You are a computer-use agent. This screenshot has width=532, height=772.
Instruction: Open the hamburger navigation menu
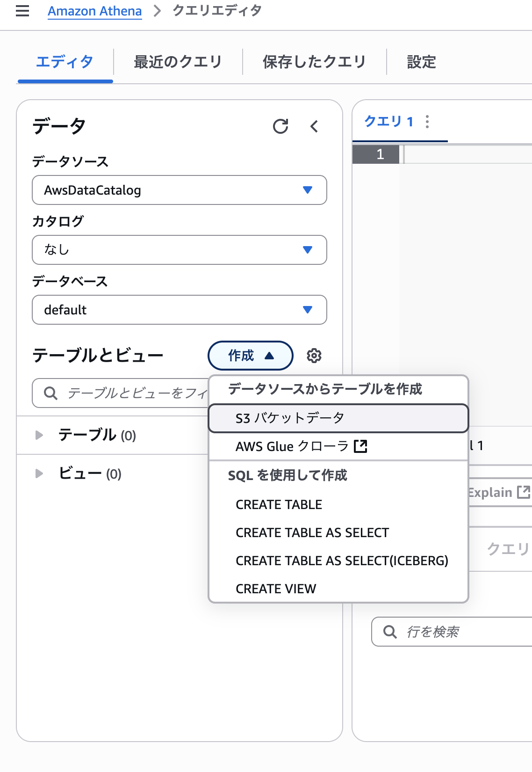(22, 11)
